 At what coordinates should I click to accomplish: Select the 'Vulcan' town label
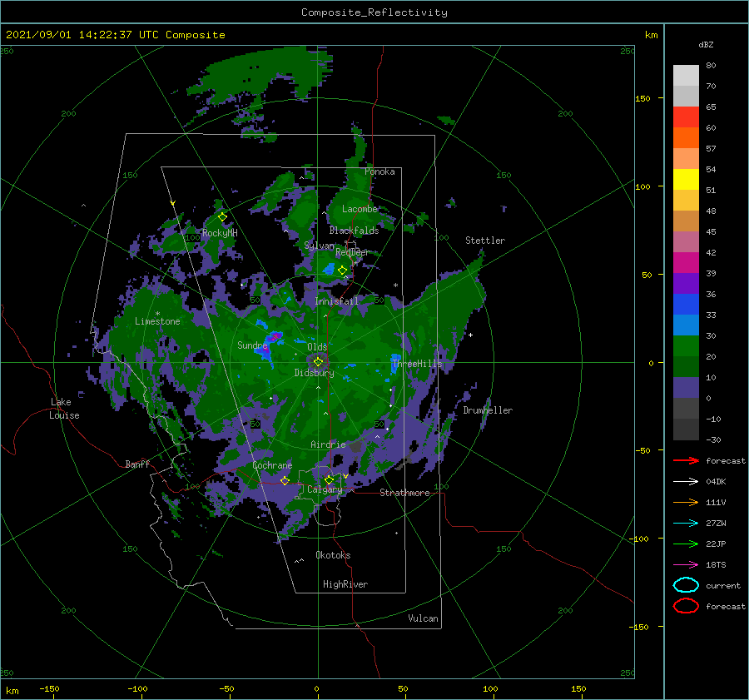pos(424,618)
